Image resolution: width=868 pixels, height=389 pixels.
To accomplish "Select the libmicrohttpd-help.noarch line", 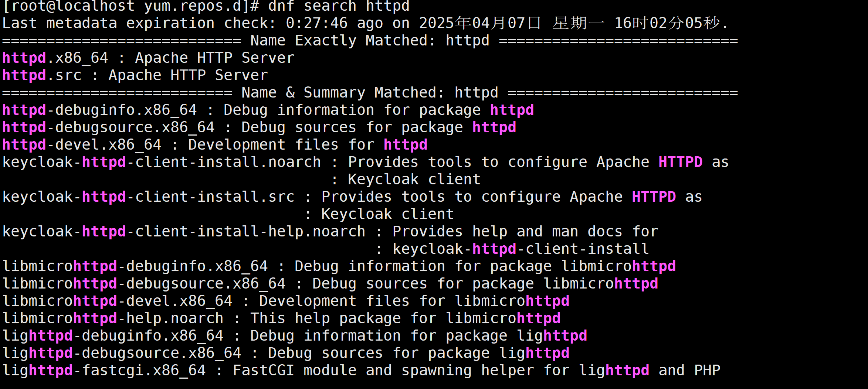I will pos(281,318).
